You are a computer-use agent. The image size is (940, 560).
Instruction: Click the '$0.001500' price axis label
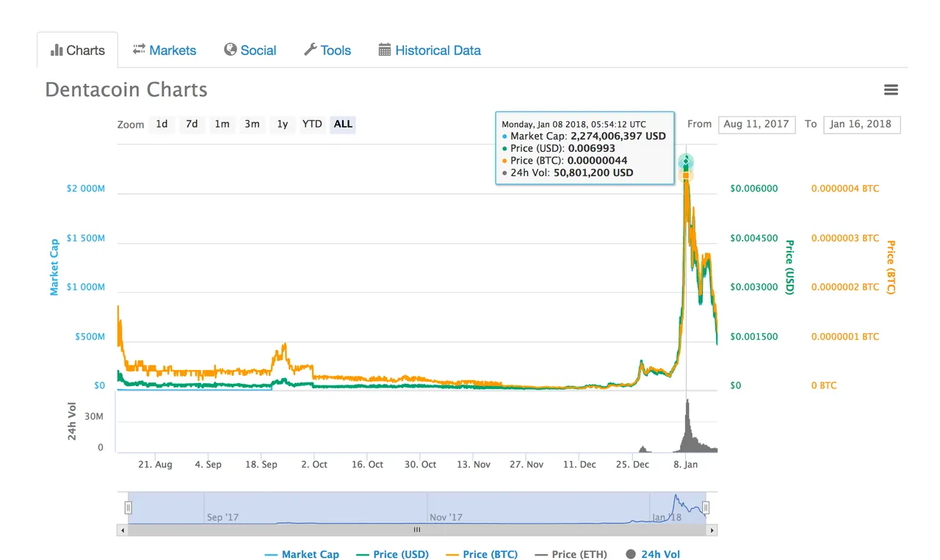point(753,337)
